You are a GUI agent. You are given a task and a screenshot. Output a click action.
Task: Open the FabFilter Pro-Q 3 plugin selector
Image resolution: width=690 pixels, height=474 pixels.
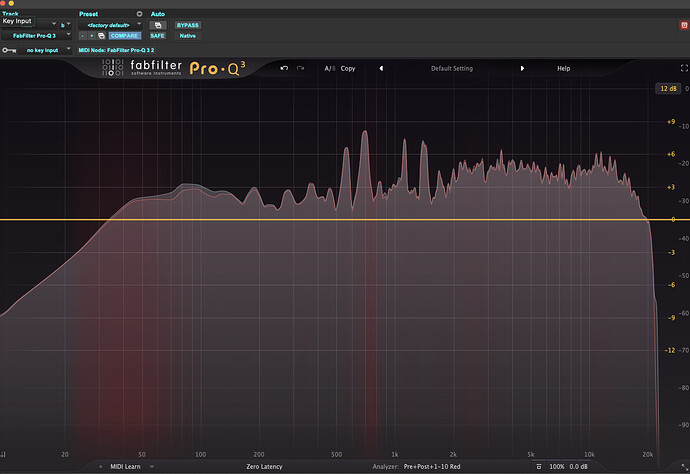[36, 36]
